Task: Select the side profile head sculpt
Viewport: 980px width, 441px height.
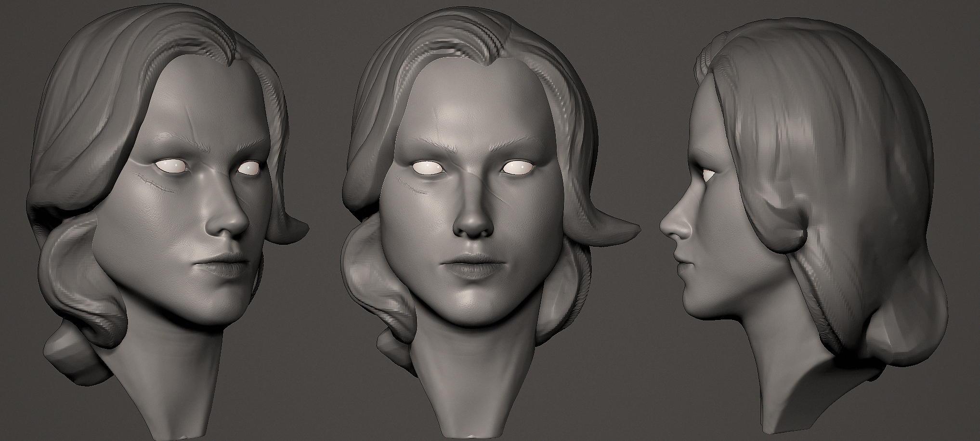Action: (804, 227)
